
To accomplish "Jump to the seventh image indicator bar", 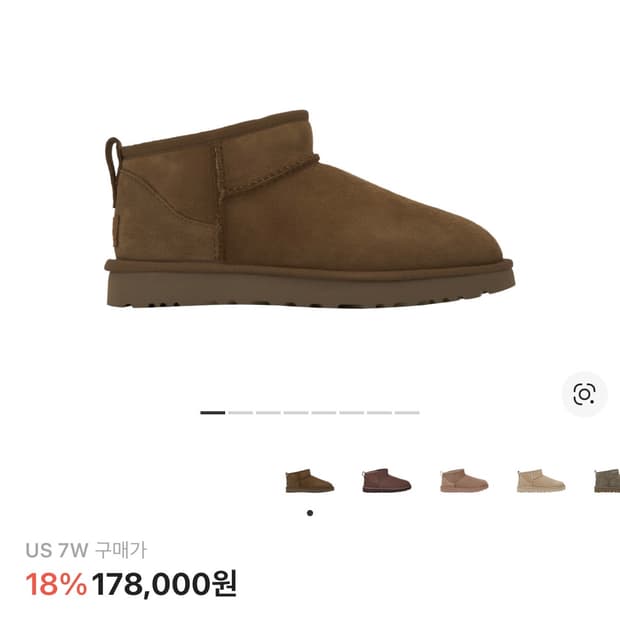I will point(379,413).
